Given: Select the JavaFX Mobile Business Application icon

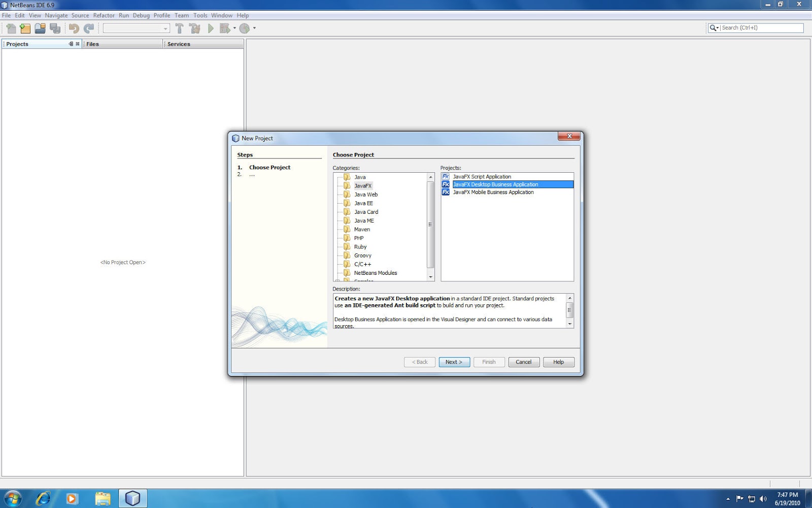Looking at the screenshot, I should coord(446,192).
